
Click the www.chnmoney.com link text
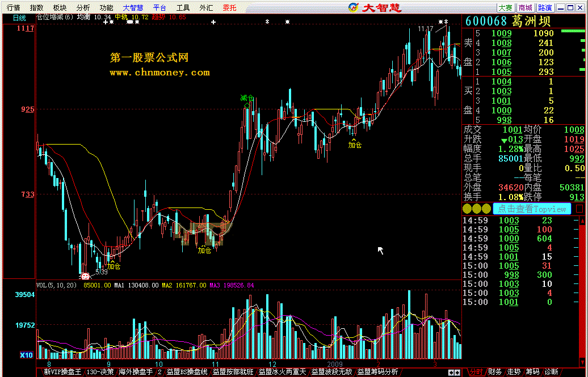click(x=159, y=73)
